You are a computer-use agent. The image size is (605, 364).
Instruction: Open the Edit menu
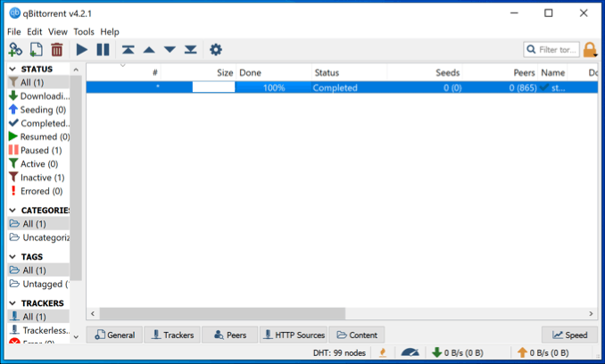(x=34, y=32)
